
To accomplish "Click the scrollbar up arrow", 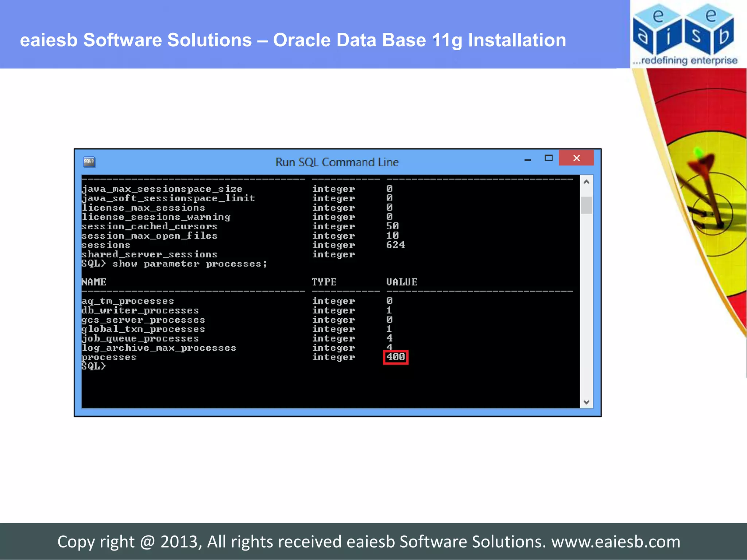I will pos(587,182).
